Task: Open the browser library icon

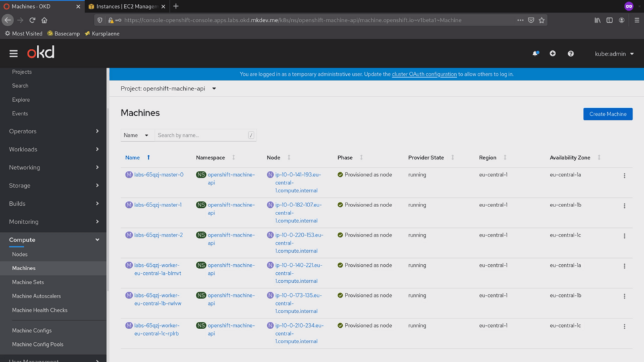Action: tap(598, 20)
